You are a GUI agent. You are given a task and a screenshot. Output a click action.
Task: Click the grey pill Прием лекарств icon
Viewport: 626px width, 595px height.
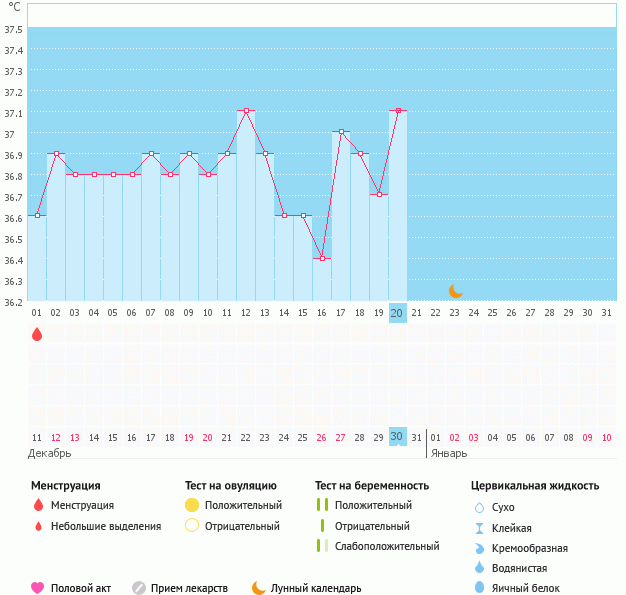pyautogui.click(x=139, y=588)
